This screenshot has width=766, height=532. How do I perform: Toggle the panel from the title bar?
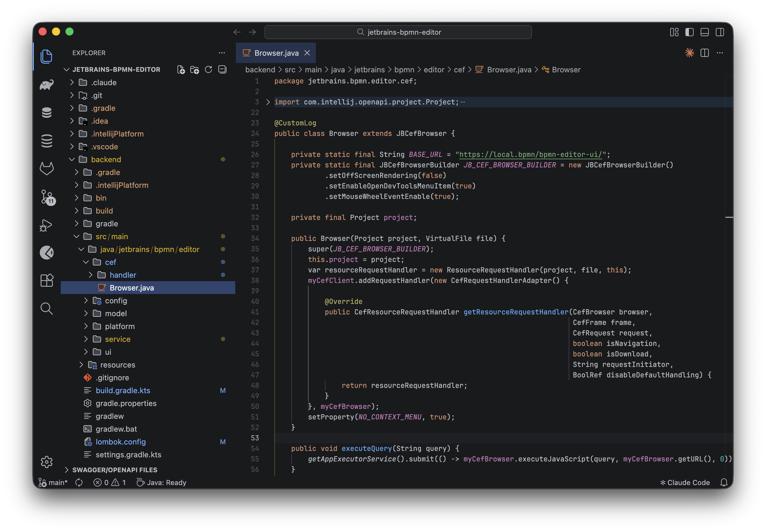[704, 32]
